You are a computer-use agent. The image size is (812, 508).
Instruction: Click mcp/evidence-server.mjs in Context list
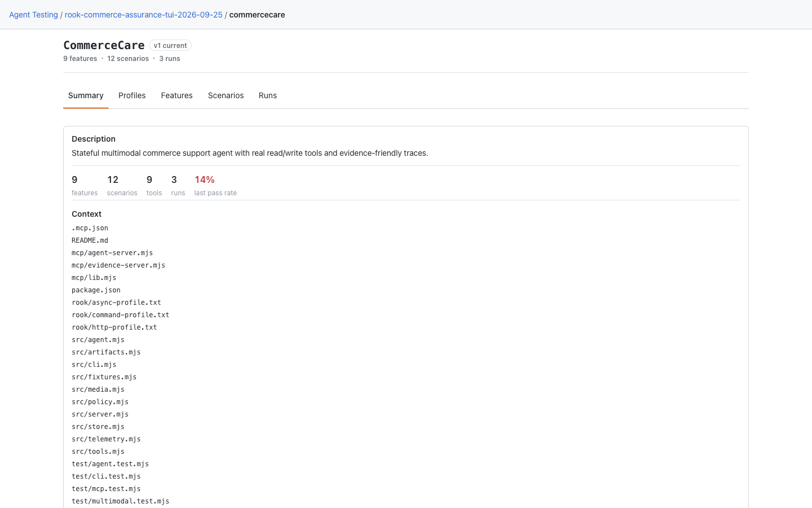pyautogui.click(x=118, y=265)
